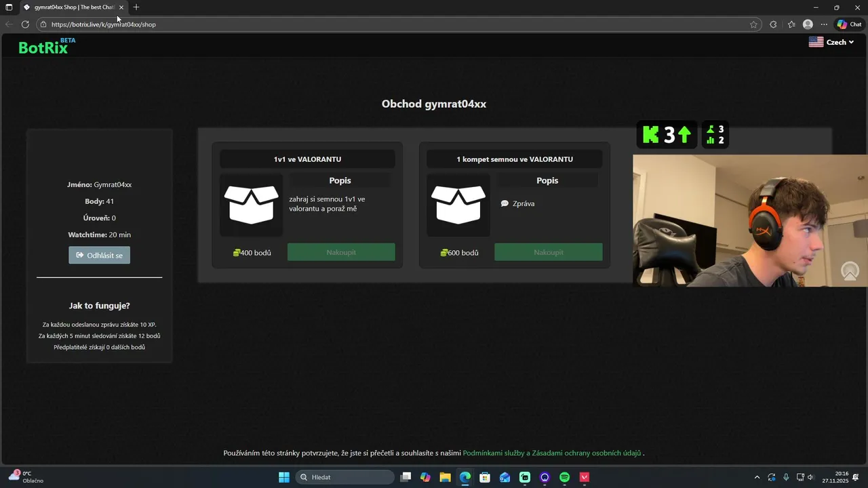Reload the page with the refresh icon
Screen dimensions: 868x488
click(x=25, y=24)
